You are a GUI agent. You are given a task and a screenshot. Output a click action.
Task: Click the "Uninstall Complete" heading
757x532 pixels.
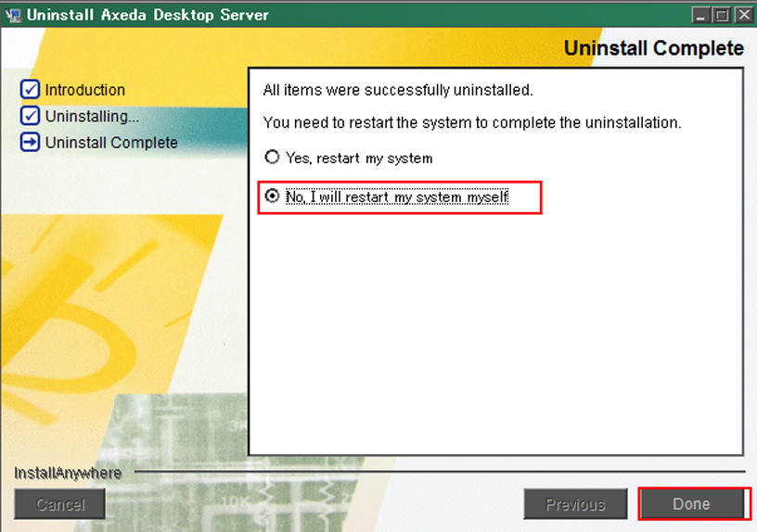point(654,48)
